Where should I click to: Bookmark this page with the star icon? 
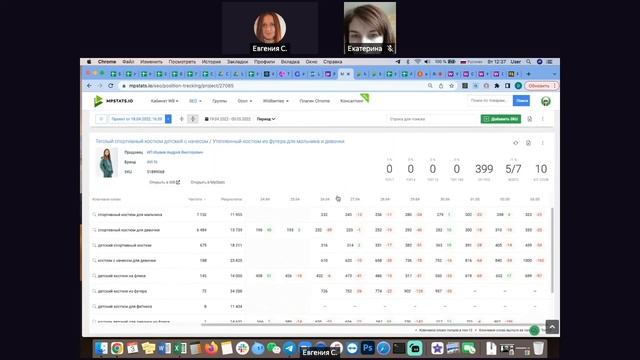point(451,86)
